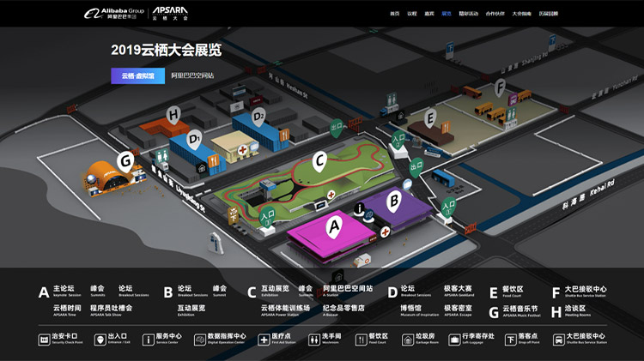Click the 极客密室 APSARA Escape label

click(458, 310)
